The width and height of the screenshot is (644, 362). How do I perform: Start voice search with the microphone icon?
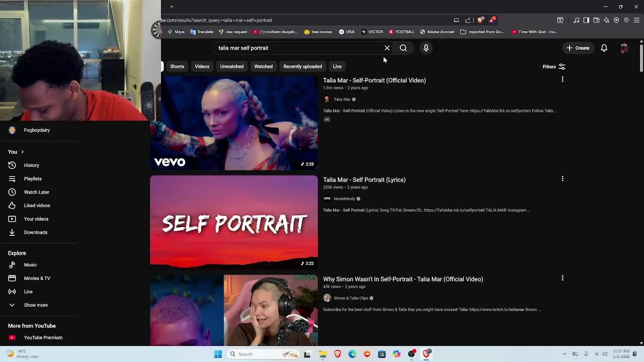point(426,48)
